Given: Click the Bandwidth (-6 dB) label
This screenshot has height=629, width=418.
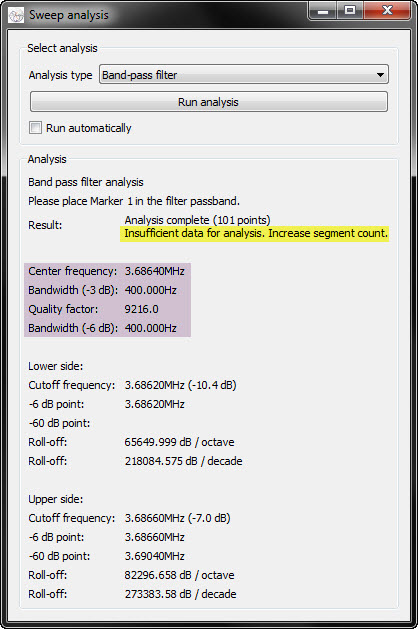Looking at the screenshot, I should (x=73, y=328).
